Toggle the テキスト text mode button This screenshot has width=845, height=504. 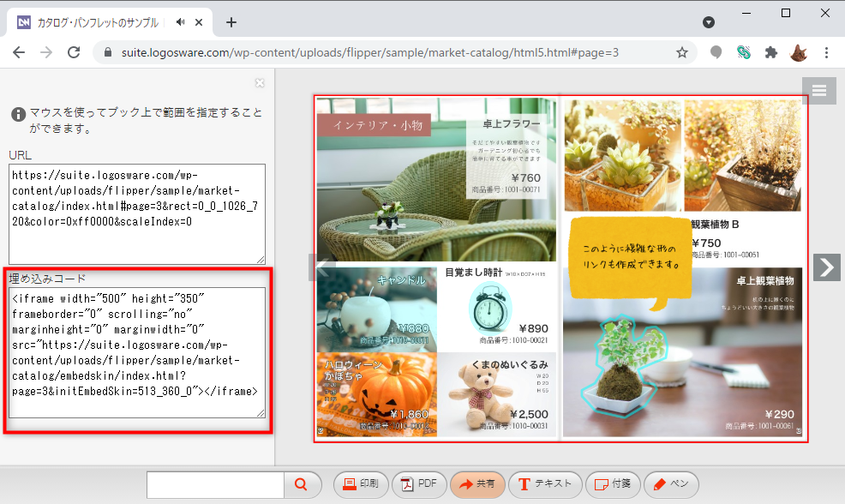click(x=545, y=484)
